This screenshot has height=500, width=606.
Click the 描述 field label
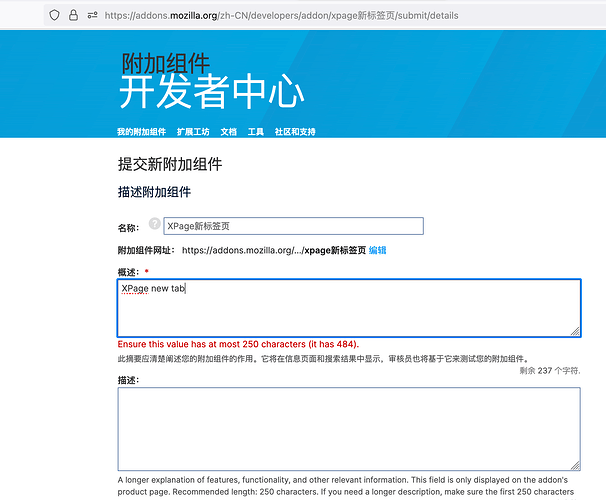point(128,380)
